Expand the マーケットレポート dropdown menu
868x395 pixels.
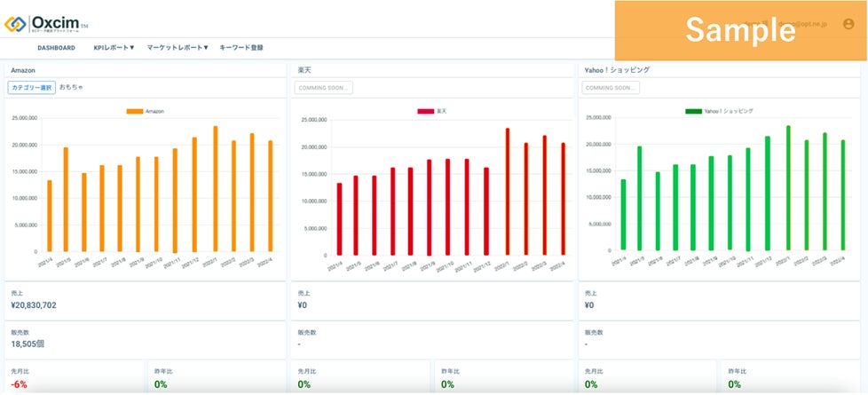pos(178,48)
